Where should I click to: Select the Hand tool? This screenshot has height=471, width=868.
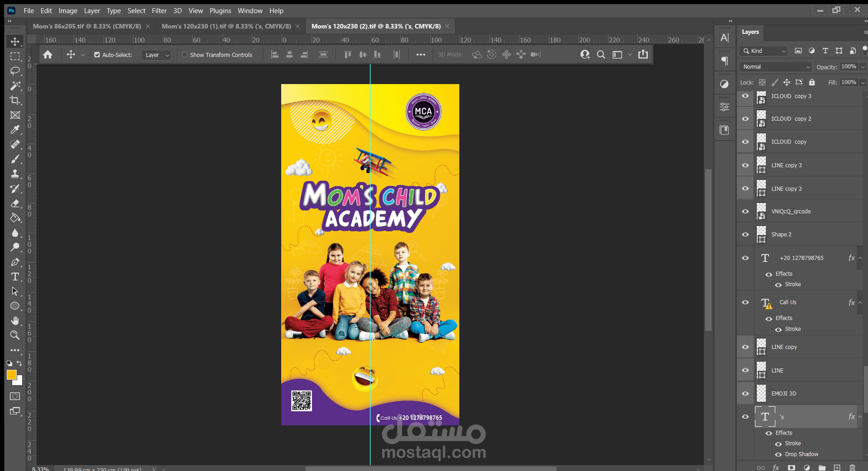point(15,321)
